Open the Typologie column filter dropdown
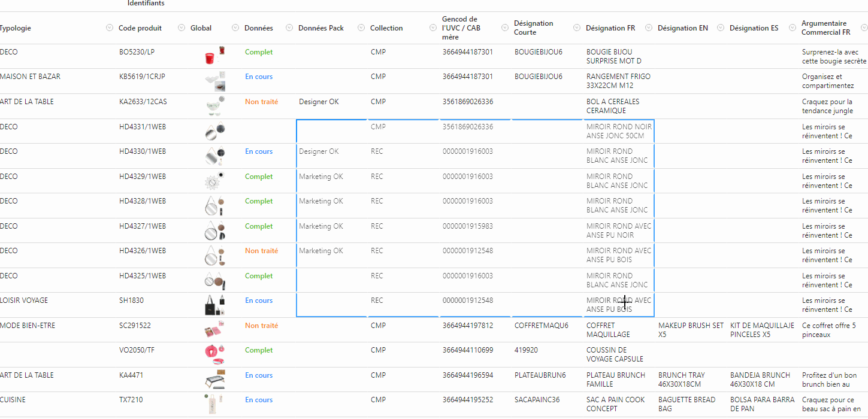Image resolution: width=868 pixels, height=419 pixels. (x=109, y=28)
